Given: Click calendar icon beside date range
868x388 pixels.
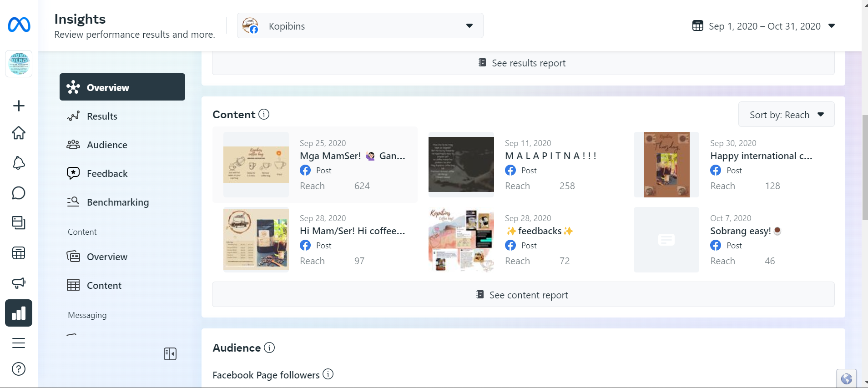Looking at the screenshot, I should click(x=697, y=25).
